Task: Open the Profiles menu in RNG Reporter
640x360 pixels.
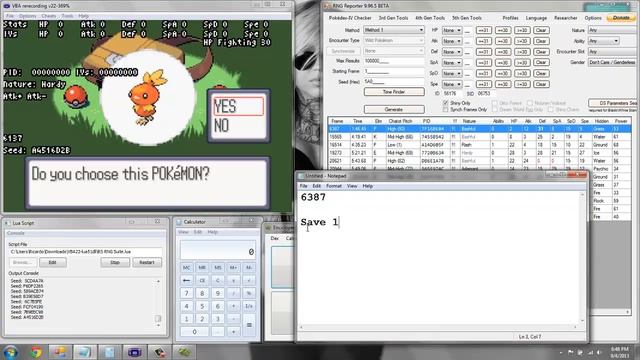Action: tap(510, 18)
